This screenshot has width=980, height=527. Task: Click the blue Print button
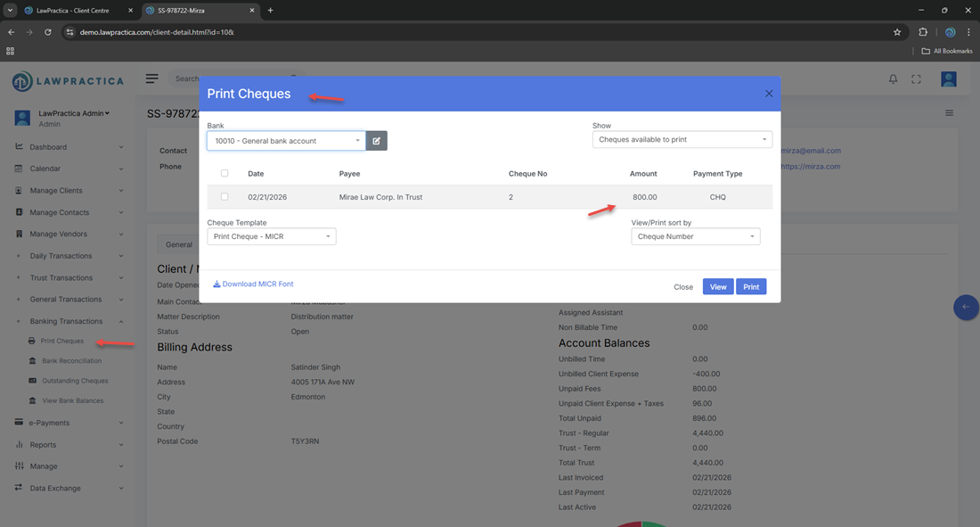(x=751, y=287)
